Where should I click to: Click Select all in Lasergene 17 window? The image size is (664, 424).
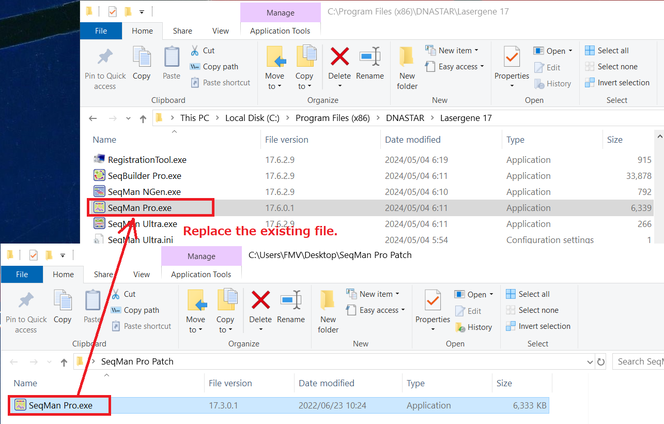(x=607, y=50)
